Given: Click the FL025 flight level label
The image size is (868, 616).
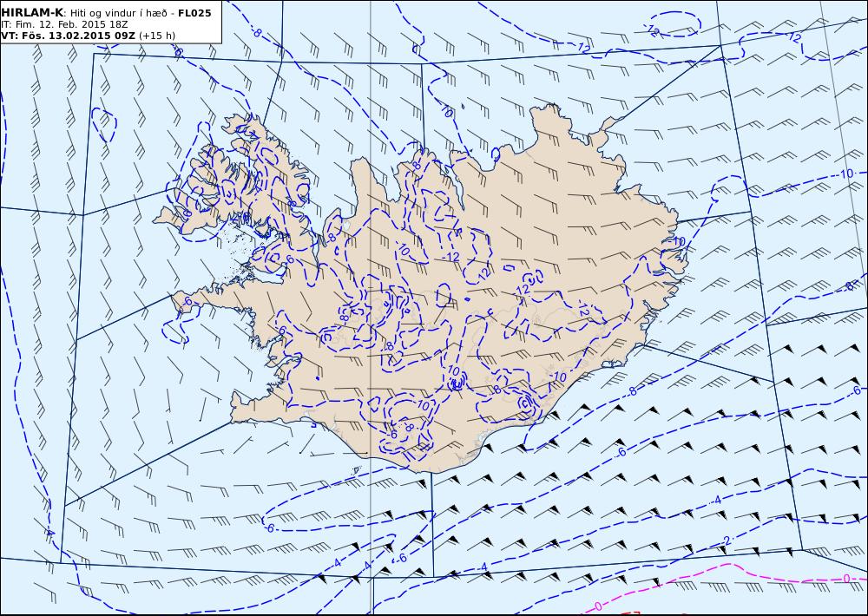Looking at the screenshot, I should [194, 13].
